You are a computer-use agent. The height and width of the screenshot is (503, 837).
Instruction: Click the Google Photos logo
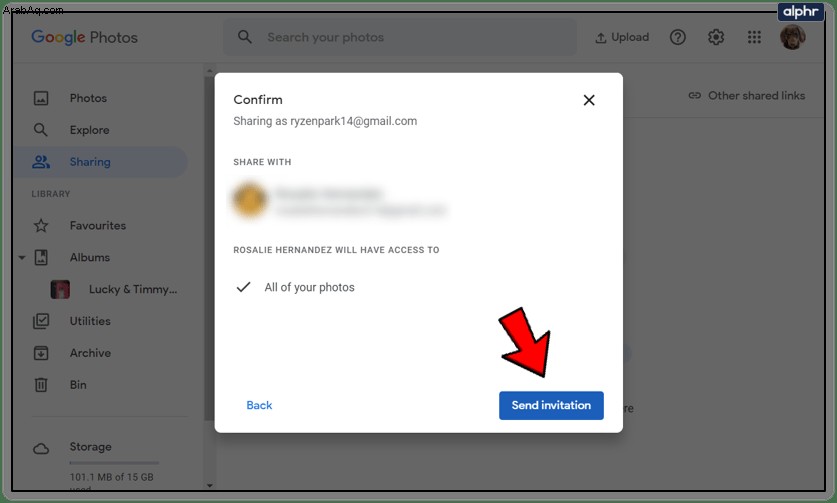point(84,37)
